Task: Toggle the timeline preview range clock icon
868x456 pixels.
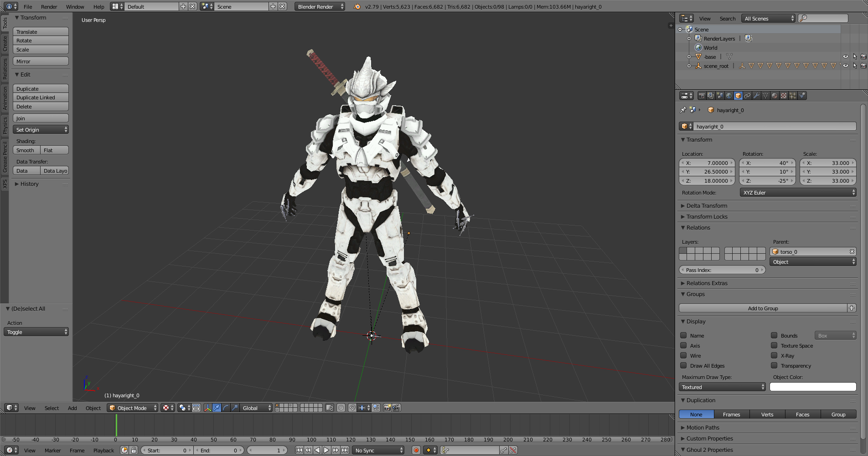Action: click(x=124, y=450)
